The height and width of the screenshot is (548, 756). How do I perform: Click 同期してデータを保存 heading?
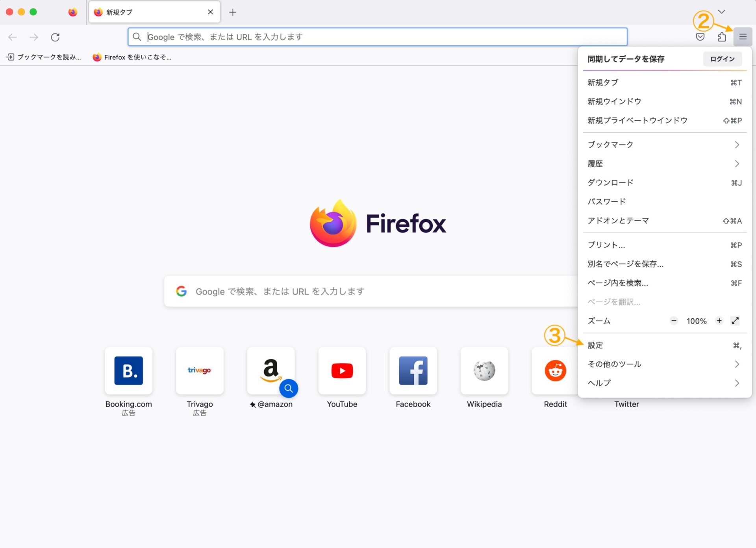626,59
